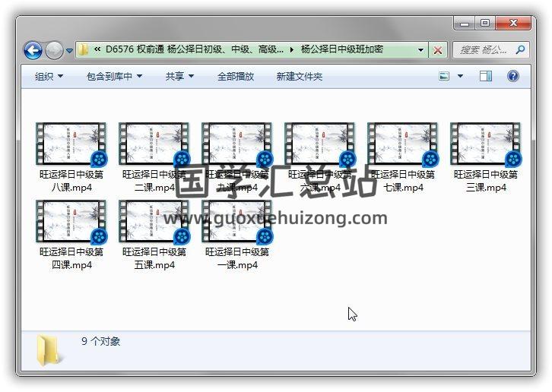Image resolution: width=552 pixels, height=392 pixels.
Task: Click the greyed Forward arrow button
Action: (x=54, y=50)
